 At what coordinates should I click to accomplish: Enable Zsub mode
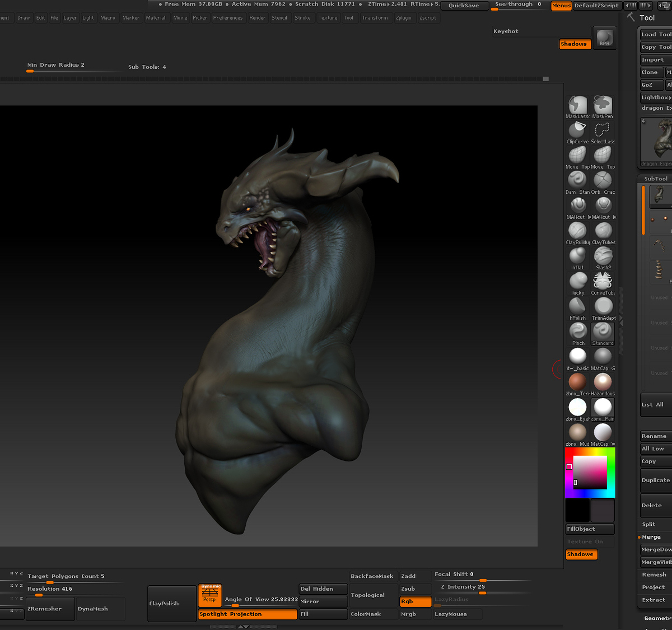[415, 589]
